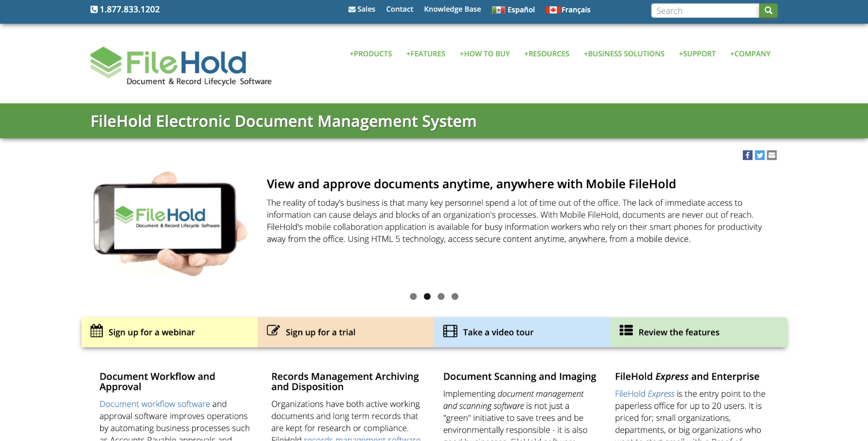The image size is (868, 441).
Task: Click Sign up for a trial
Action: (346, 332)
